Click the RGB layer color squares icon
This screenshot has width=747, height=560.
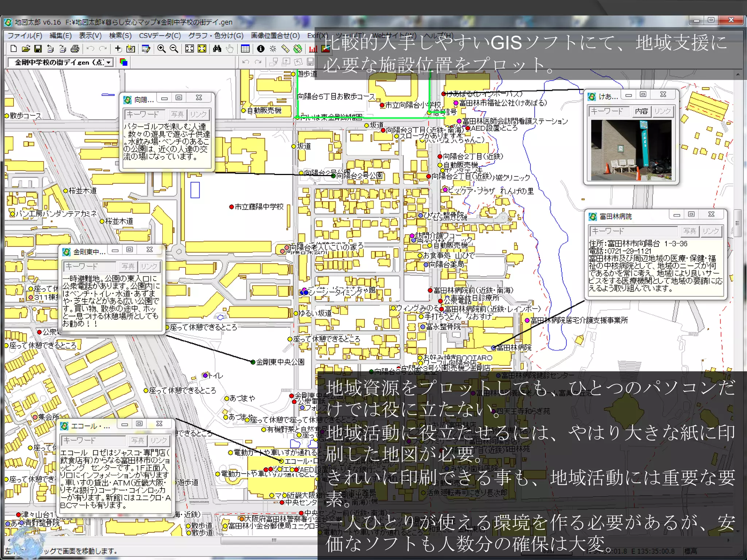[124, 62]
